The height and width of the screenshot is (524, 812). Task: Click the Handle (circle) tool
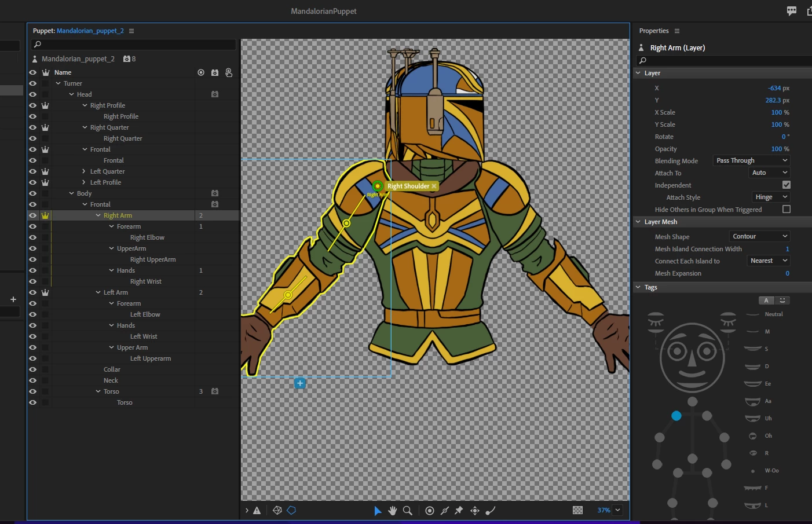coord(430,510)
